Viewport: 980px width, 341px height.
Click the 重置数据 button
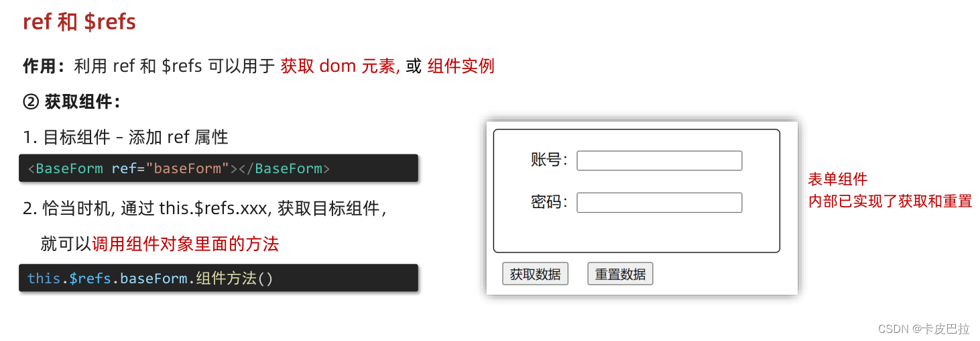tap(620, 274)
